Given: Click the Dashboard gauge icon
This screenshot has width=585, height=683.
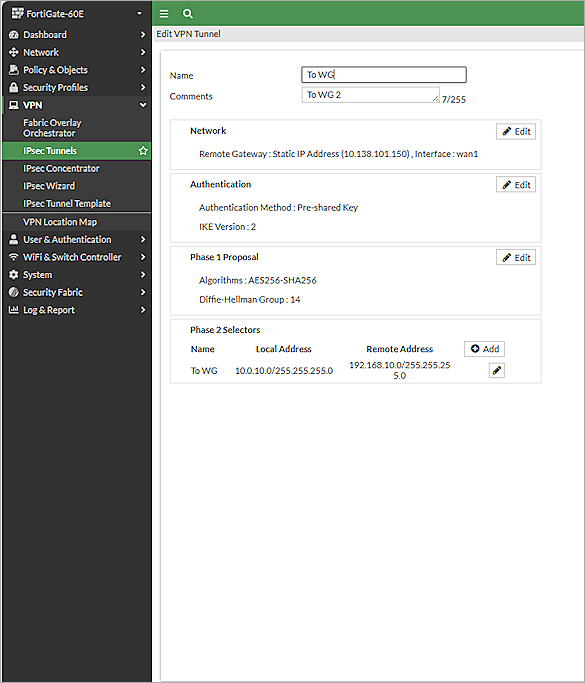Looking at the screenshot, I should [14, 34].
